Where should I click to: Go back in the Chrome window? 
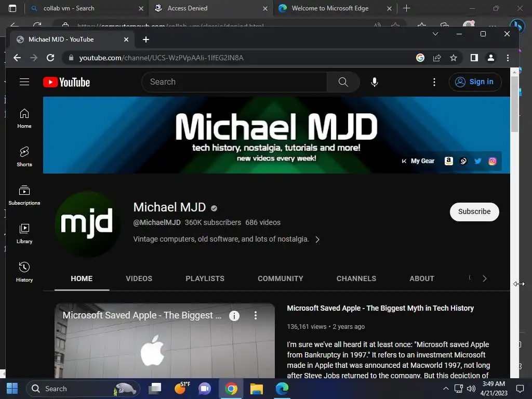pyautogui.click(x=17, y=58)
